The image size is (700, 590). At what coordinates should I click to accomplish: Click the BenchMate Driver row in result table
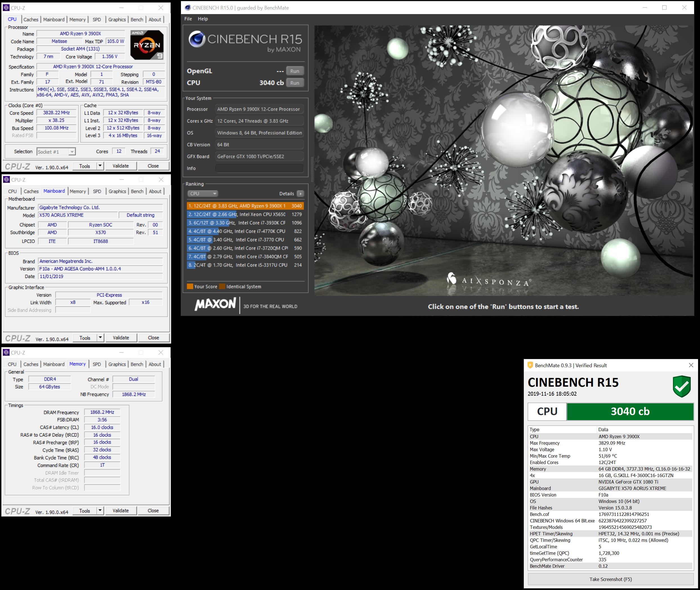[610, 566]
